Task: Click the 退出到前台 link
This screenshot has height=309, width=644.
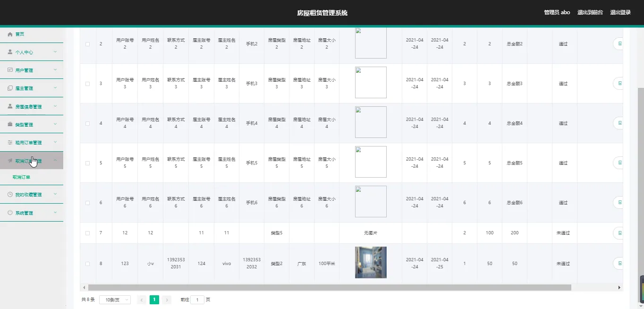Action: pyautogui.click(x=590, y=13)
